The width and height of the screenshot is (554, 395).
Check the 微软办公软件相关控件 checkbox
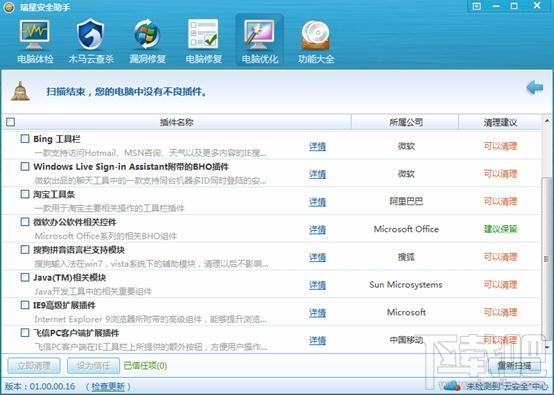pyautogui.click(x=25, y=222)
